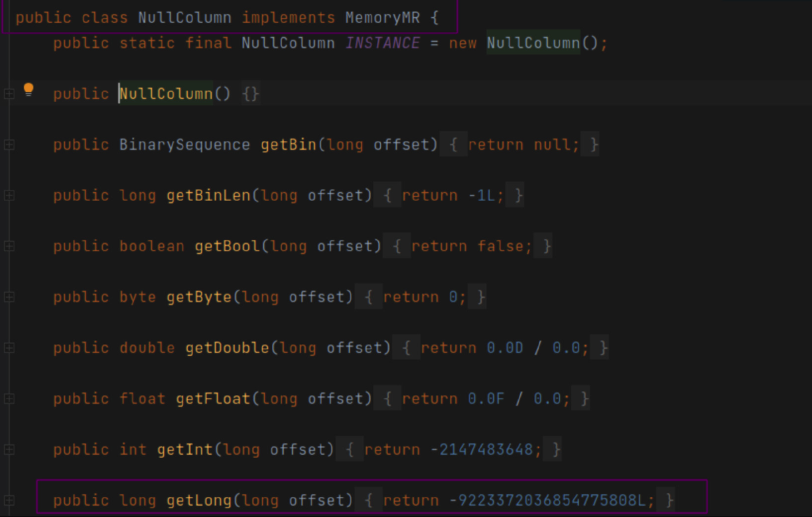
Task: Unfold the empty constructor body '{}'
Action: coord(251,94)
